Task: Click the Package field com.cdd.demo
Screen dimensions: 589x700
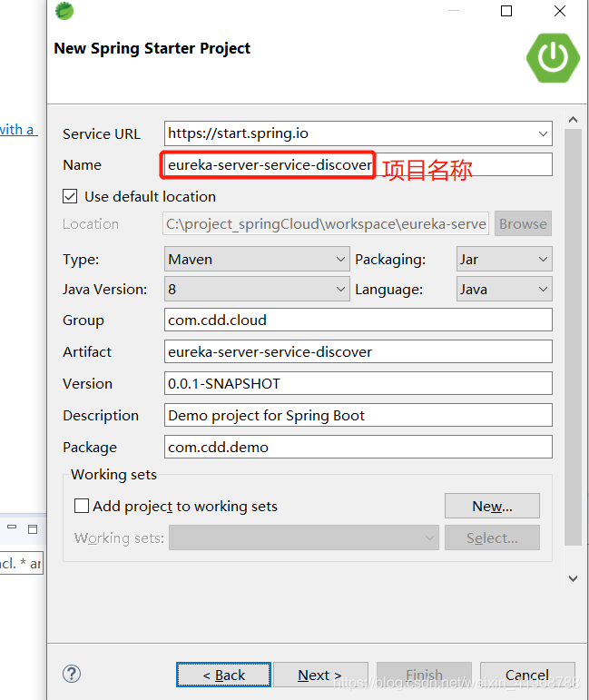Action: (x=358, y=447)
